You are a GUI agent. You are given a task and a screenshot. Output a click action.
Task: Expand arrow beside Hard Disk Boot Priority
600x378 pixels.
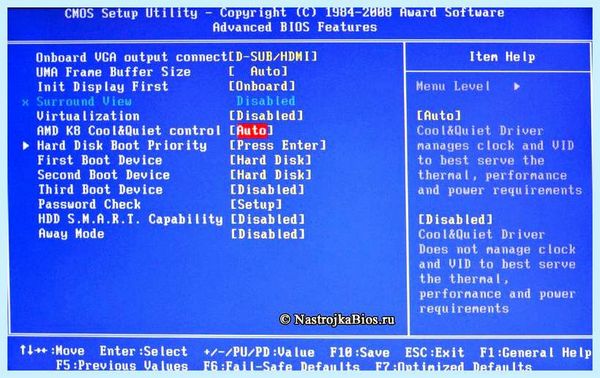point(26,145)
